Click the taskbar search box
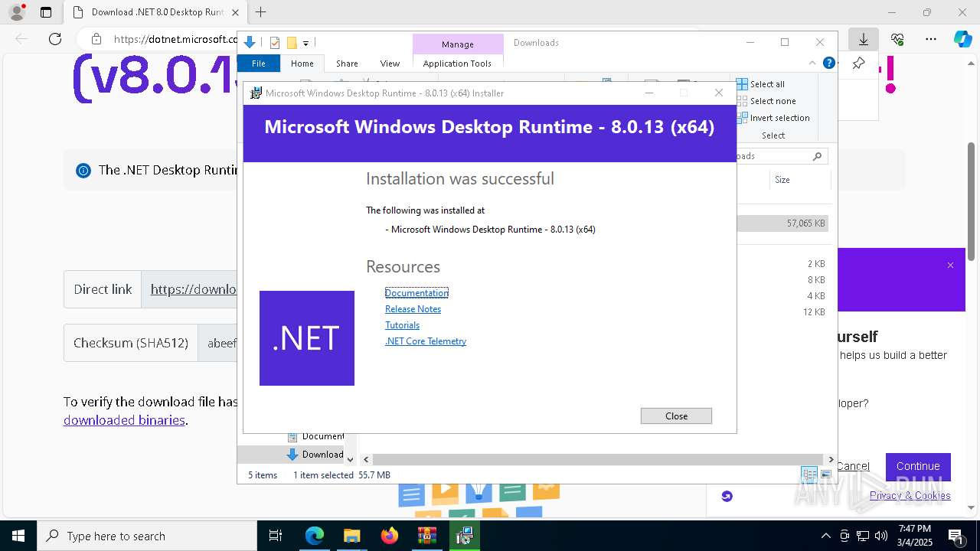The width and height of the screenshot is (980, 551). (x=147, y=536)
